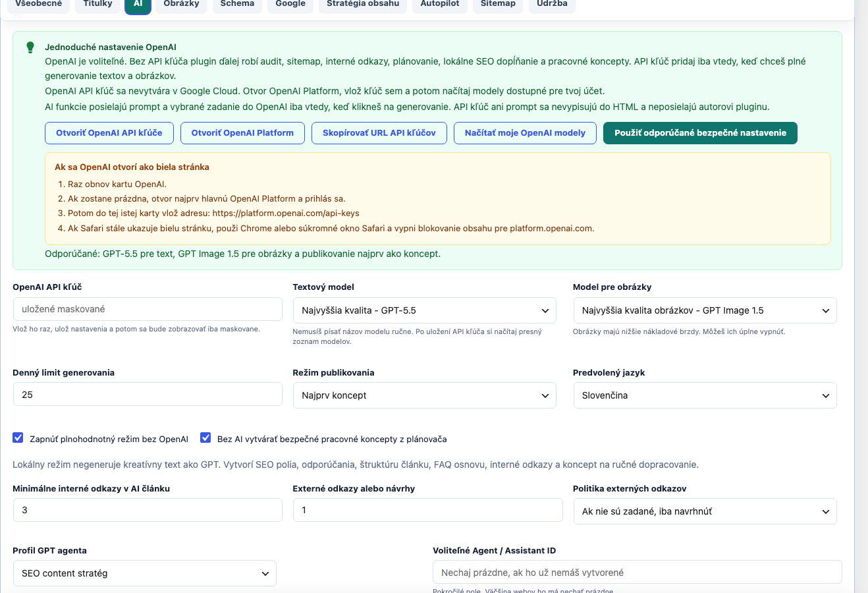Click the 'Raz obnov kartu OpenAI.' step
868x593 pixels.
point(117,184)
